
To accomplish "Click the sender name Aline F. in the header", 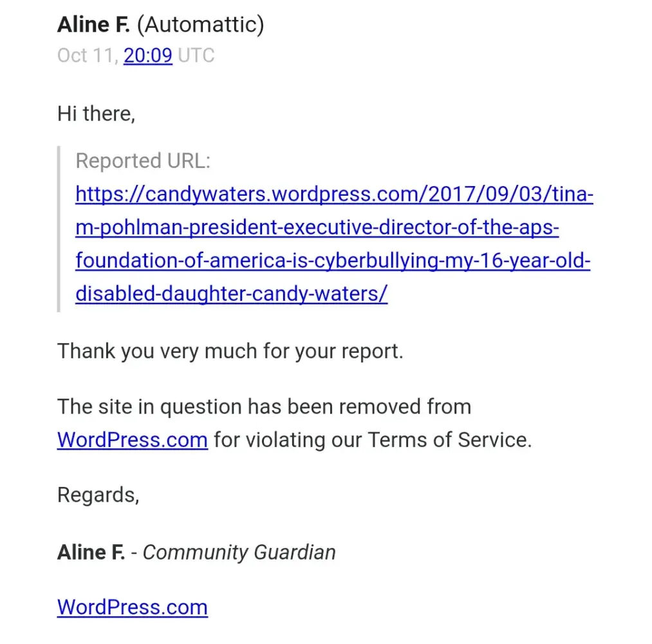I will [x=93, y=25].
